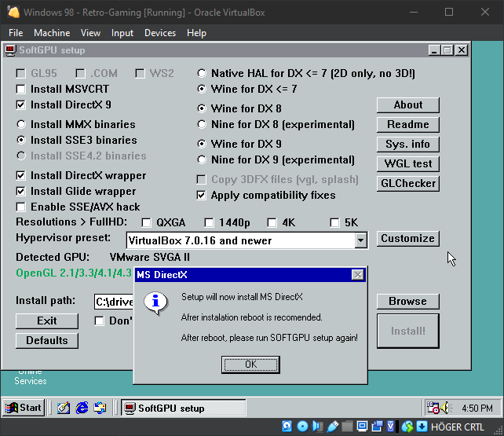Click the green arrow mouse integration icon

pos(407,427)
